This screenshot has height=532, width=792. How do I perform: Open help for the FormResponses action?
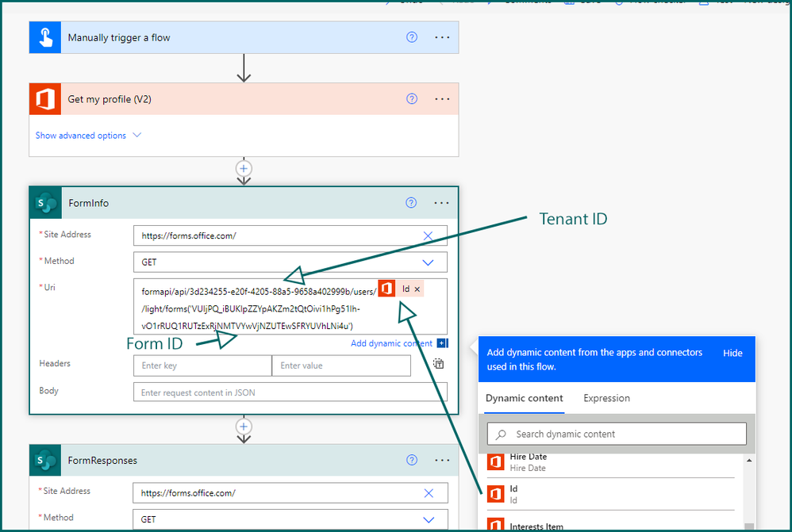coord(412,460)
